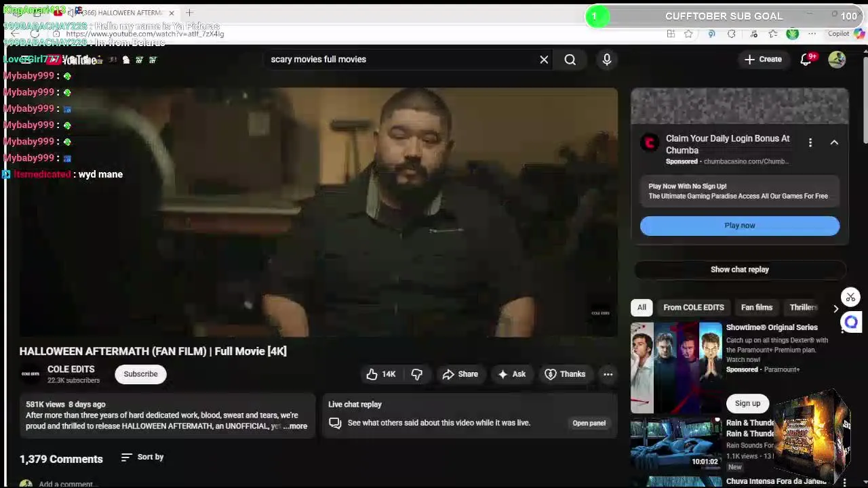
Task: Click the video player to pause
Action: tap(318, 212)
